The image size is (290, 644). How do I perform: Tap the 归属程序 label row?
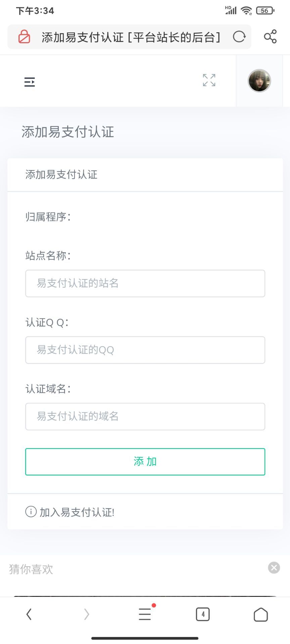point(48,217)
